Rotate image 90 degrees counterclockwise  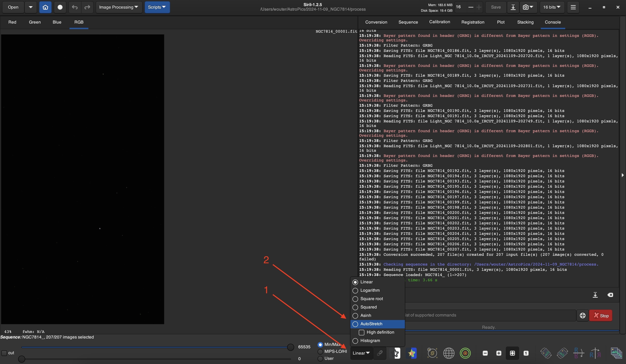(546, 353)
